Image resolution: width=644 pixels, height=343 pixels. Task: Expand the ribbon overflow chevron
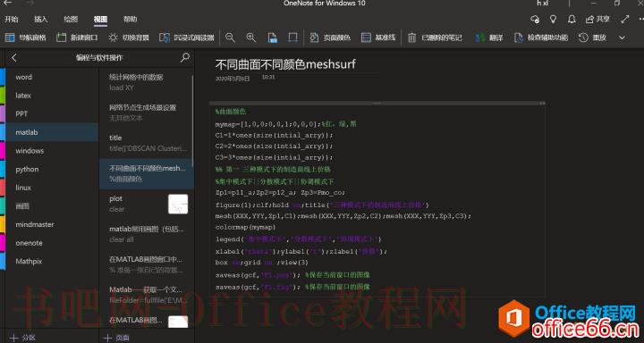pos(623,38)
